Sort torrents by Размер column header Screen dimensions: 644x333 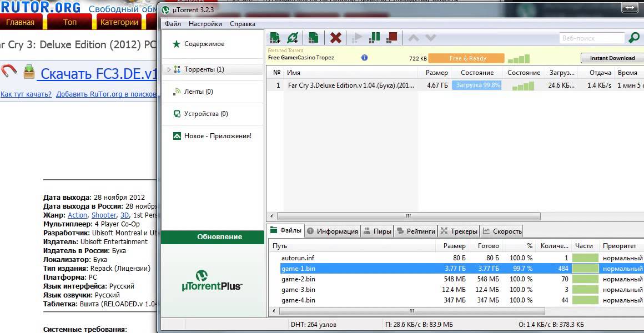pos(435,73)
